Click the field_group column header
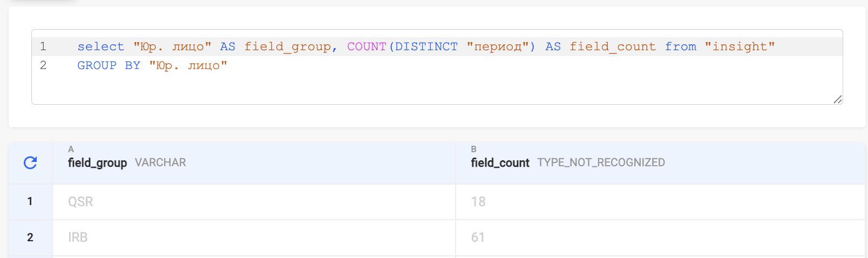 tap(97, 162)
